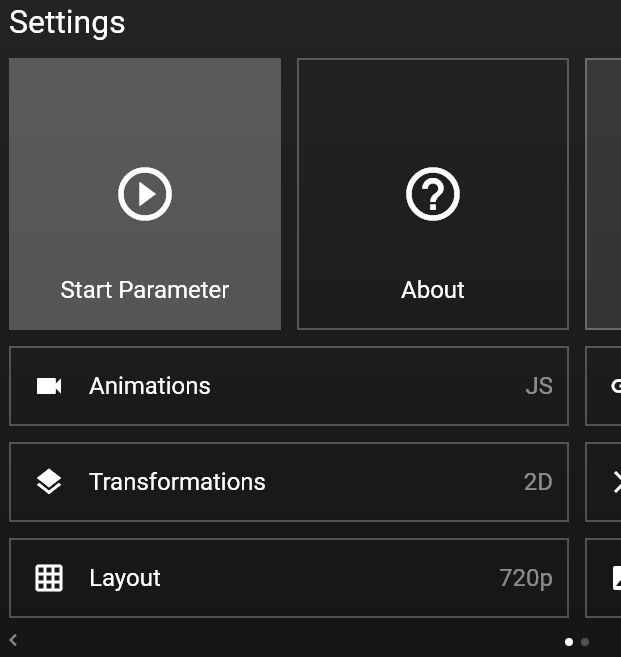Image resolution: width=621 pixels, height=657 pixels.
Task: Toggle the JS animations value
Action: click(x=539, y=386)
